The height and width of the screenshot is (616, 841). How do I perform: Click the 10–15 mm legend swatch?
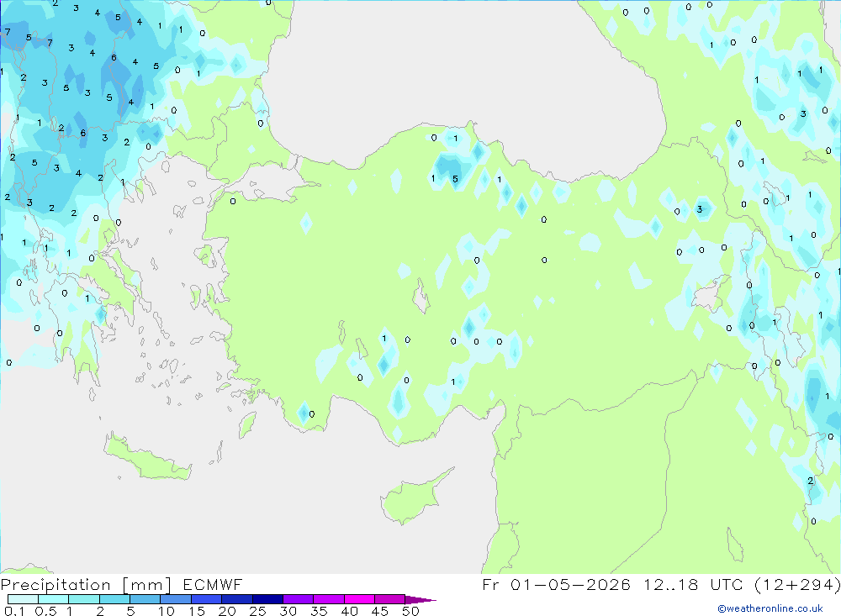tap(176, 599)
